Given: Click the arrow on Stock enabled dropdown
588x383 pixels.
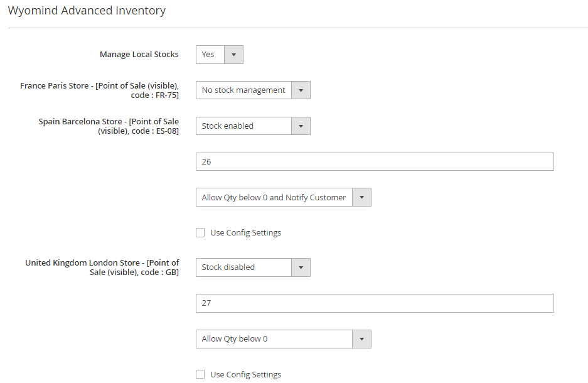Looking at the screenshot, I should [301, 126].
